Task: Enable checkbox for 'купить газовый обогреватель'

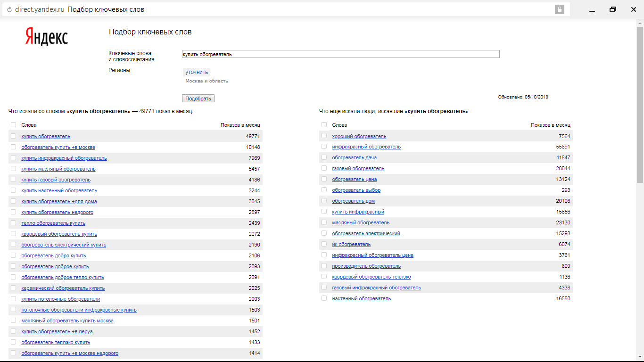Action: click(13, 180)
